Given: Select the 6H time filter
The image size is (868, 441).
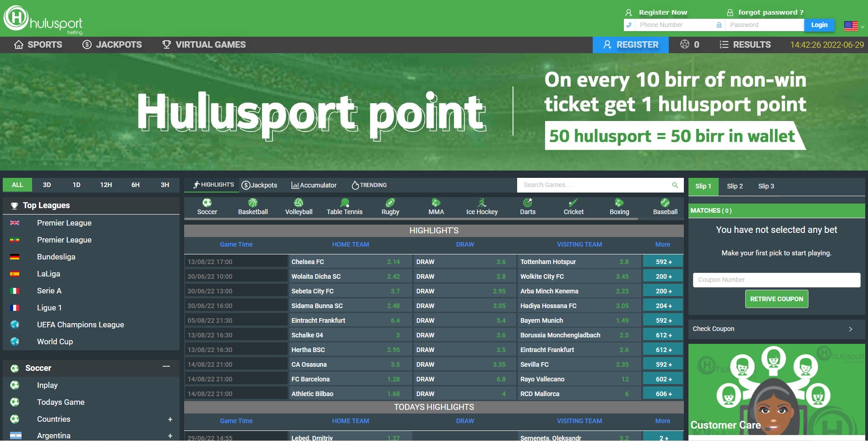Looking at the screenshot, I should [x=136, y=185].
